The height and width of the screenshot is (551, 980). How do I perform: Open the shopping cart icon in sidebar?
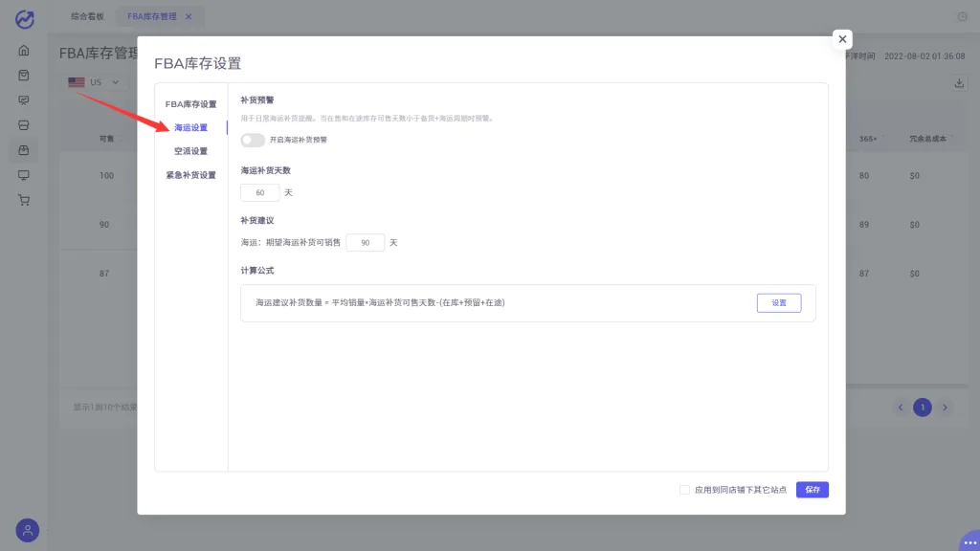[x=24, y=201]
